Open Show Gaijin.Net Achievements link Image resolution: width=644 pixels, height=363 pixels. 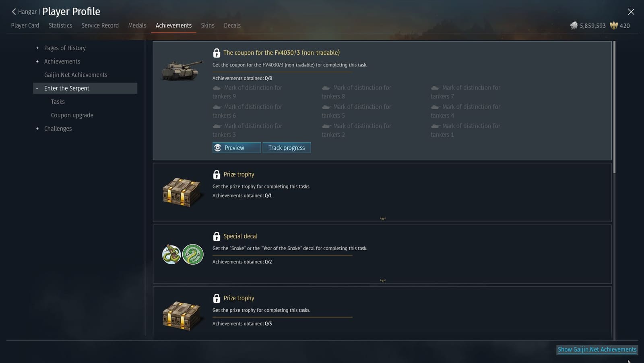pos(597,349)
